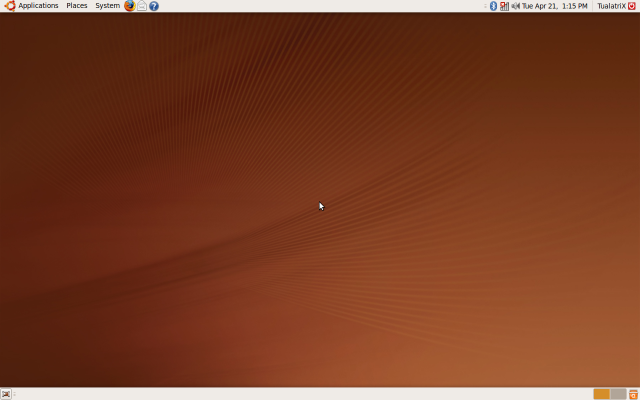Open the Trash in the bottom panel

click(x=633, y=394)
